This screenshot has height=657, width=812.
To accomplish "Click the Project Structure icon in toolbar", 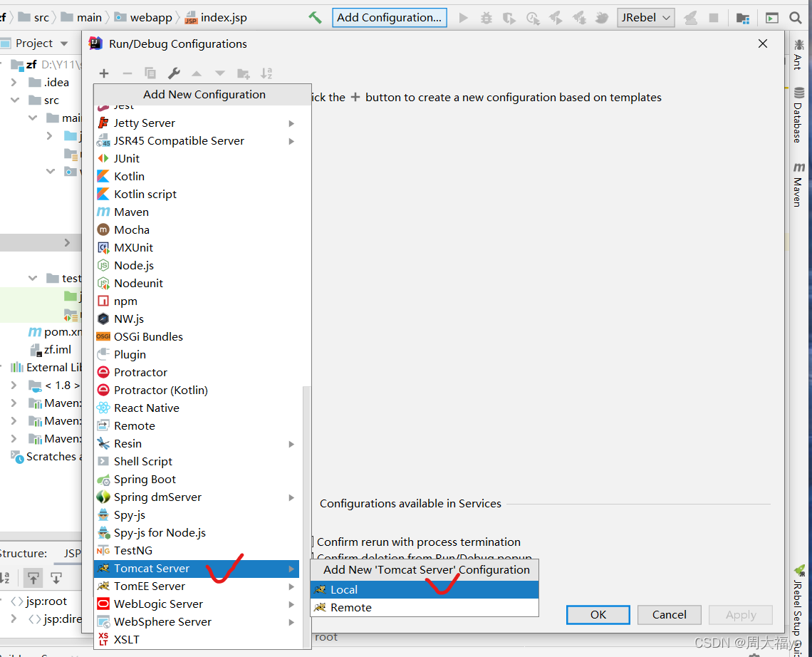I will pos(743,18).
